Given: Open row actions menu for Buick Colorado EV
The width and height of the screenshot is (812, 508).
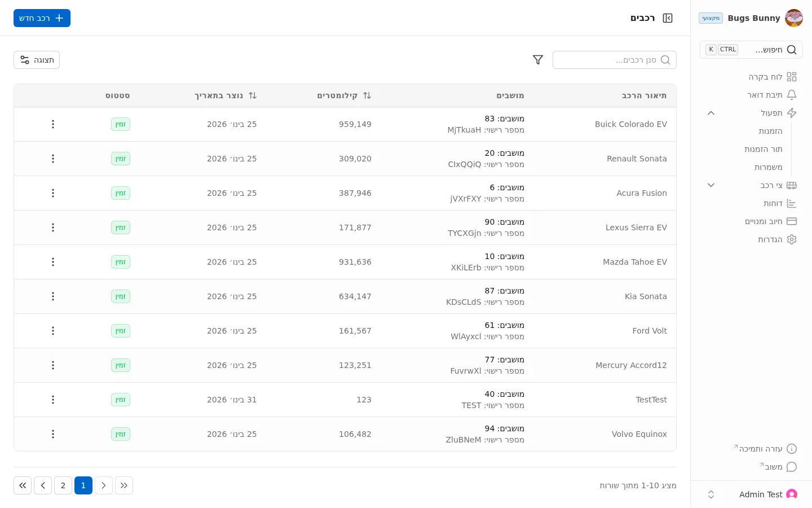Looking at the screenshot, I should (x=53, y=124).
